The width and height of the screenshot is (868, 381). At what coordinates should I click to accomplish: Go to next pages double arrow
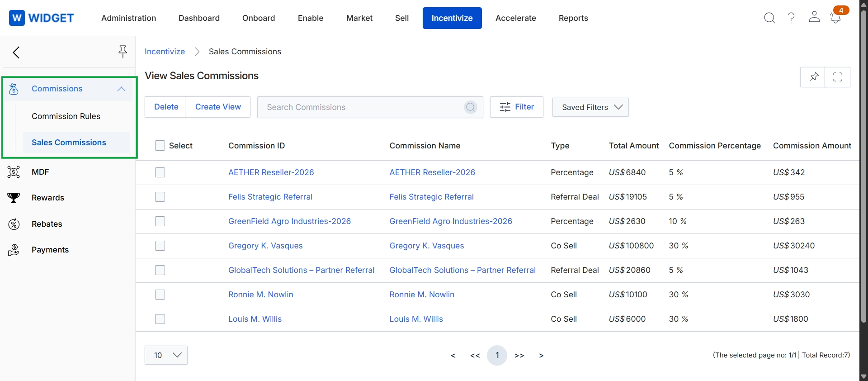point(519,356)
